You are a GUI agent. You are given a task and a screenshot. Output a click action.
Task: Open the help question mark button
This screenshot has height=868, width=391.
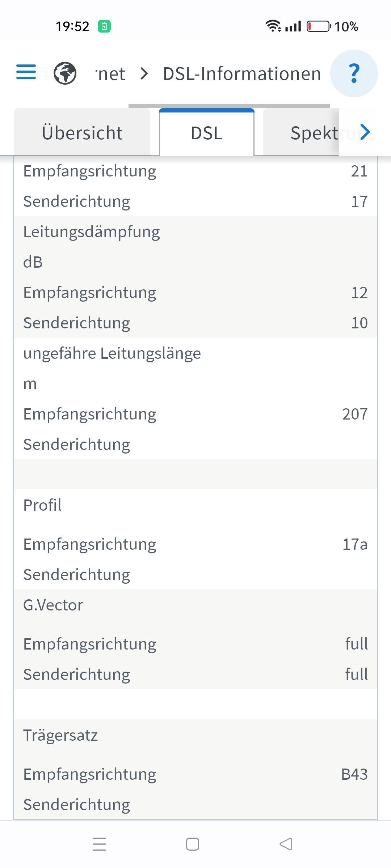(354, 73)
